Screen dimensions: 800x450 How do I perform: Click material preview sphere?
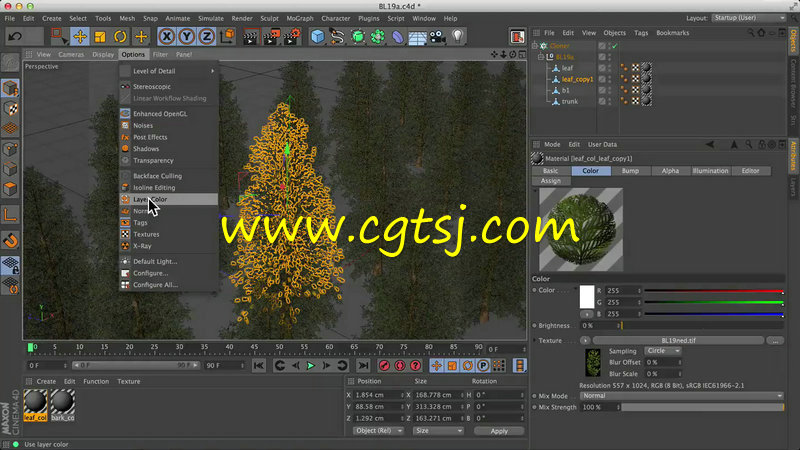[581, 229]
